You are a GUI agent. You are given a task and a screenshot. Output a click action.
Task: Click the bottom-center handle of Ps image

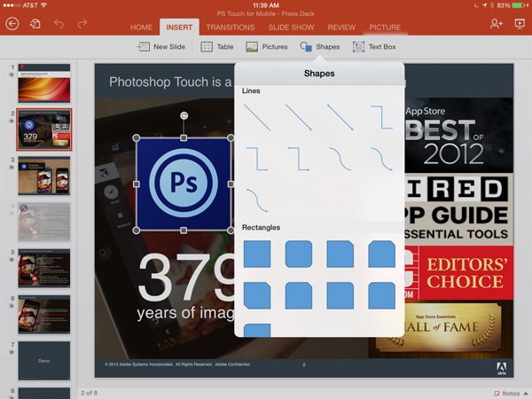pyautogui.click(x=184, y=231)
